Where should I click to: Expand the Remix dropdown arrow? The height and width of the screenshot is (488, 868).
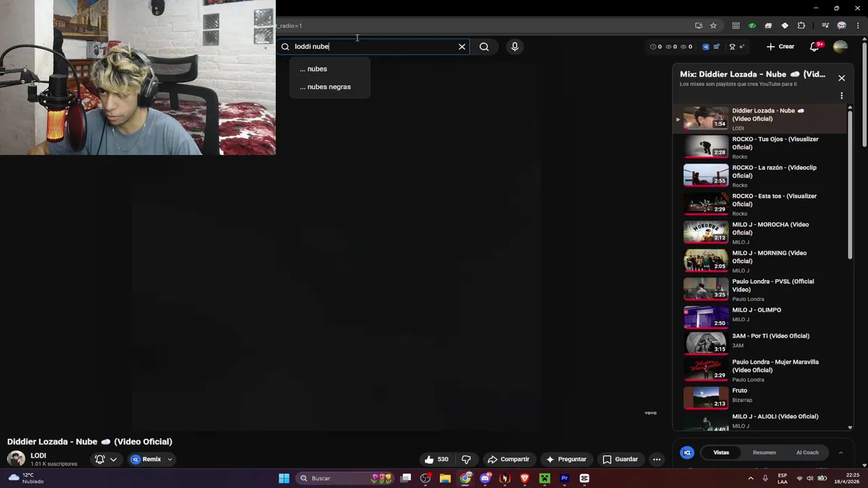click(x=170, y=459)
